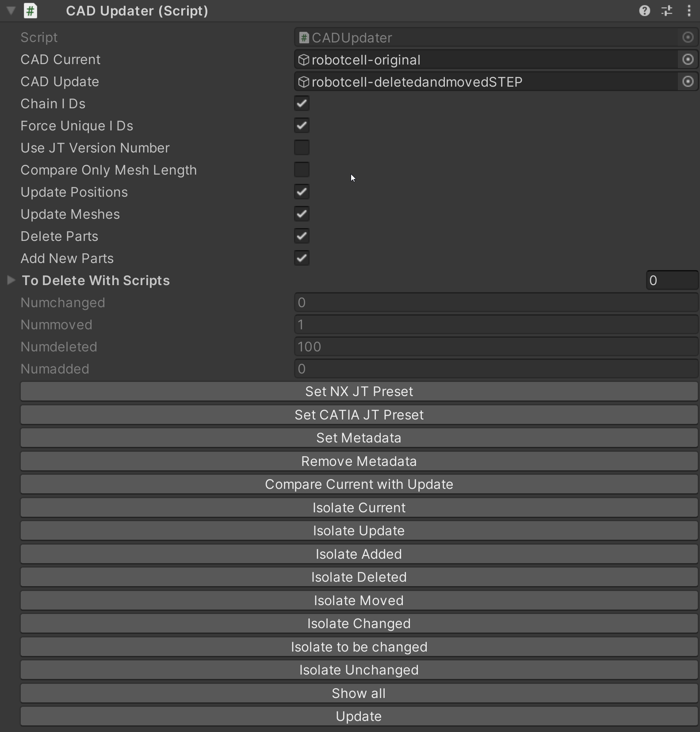Image resolution: width=700 pixels, height=732 pixels.
Task: Click the Set NX JT Preset button
Action: (359, 391)
